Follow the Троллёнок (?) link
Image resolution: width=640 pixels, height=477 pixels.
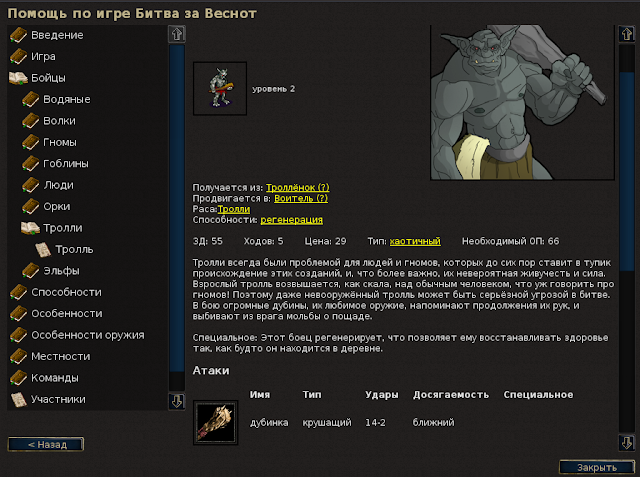coord(298,187)
